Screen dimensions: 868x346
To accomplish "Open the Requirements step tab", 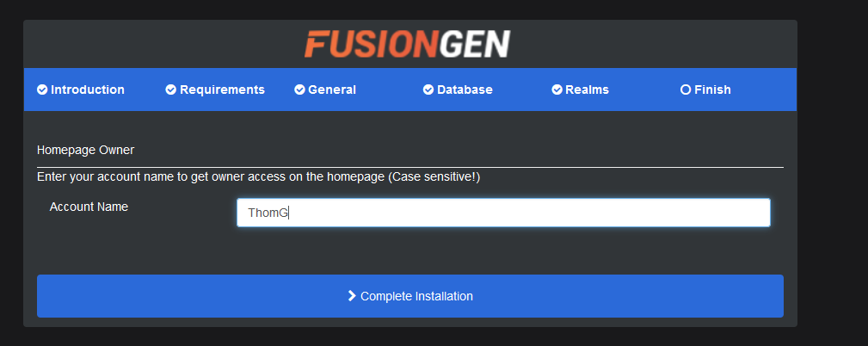I will pyautogui.click(x=222, y=90).
